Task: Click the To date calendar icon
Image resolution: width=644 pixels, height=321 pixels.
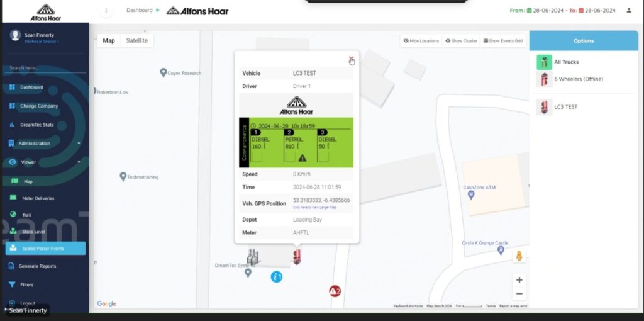Action: (x=580, y=11)
